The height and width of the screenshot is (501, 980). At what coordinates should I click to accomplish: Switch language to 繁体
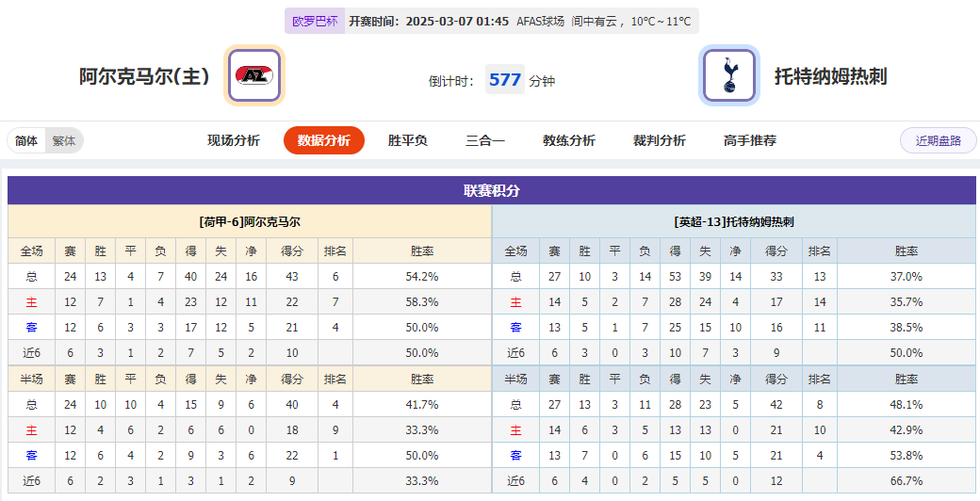(64, 140)
